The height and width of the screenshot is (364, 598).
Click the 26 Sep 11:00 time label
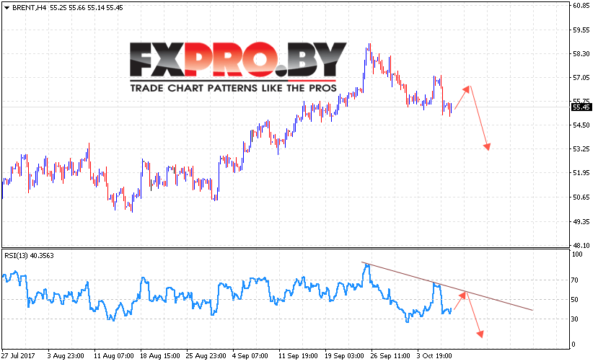tap(390, 356)
